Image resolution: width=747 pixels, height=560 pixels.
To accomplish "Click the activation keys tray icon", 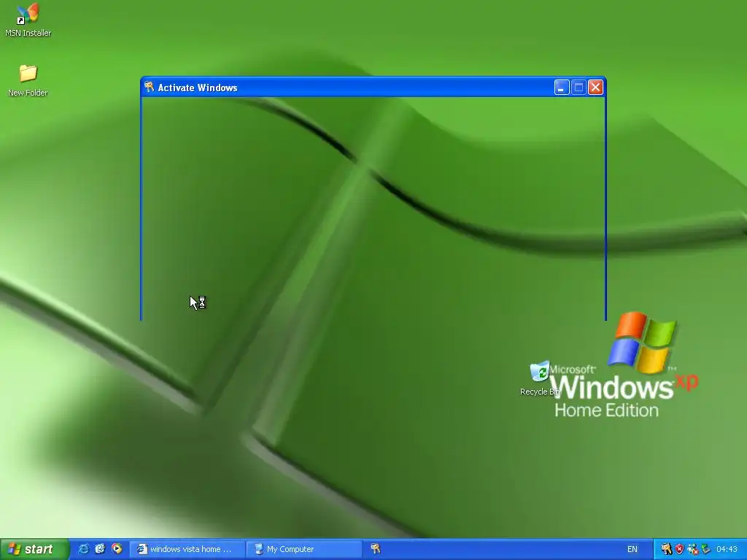I will [666, 550].
